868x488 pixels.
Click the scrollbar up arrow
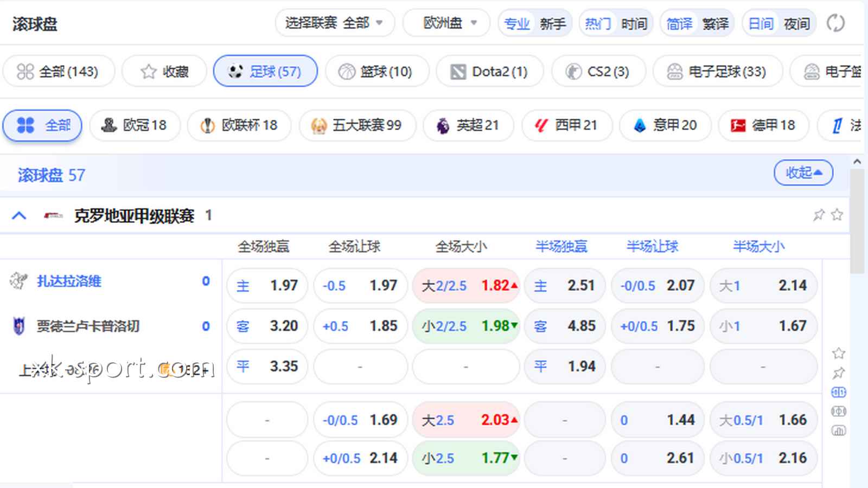pos(857,162)
